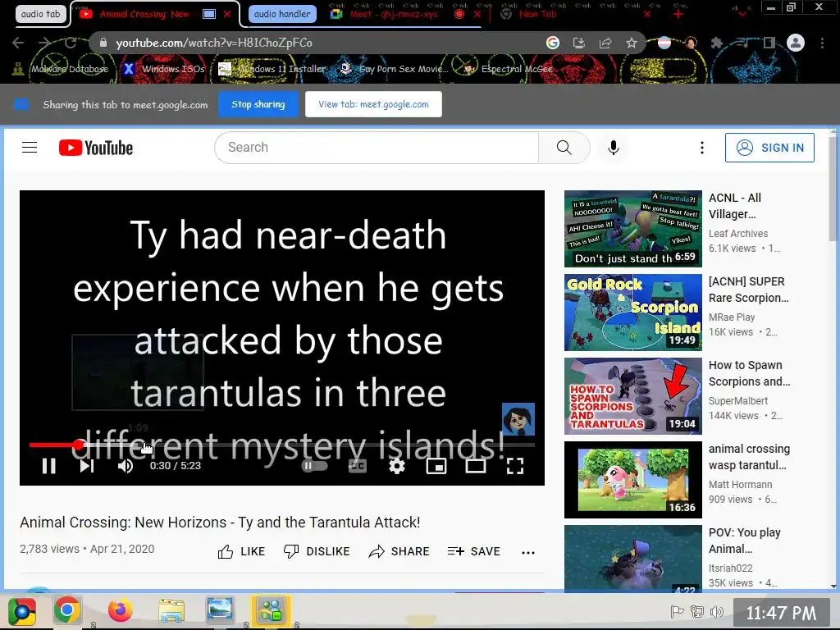Bookmark this page with the star

pyautogui.click(x=632, y=43)
